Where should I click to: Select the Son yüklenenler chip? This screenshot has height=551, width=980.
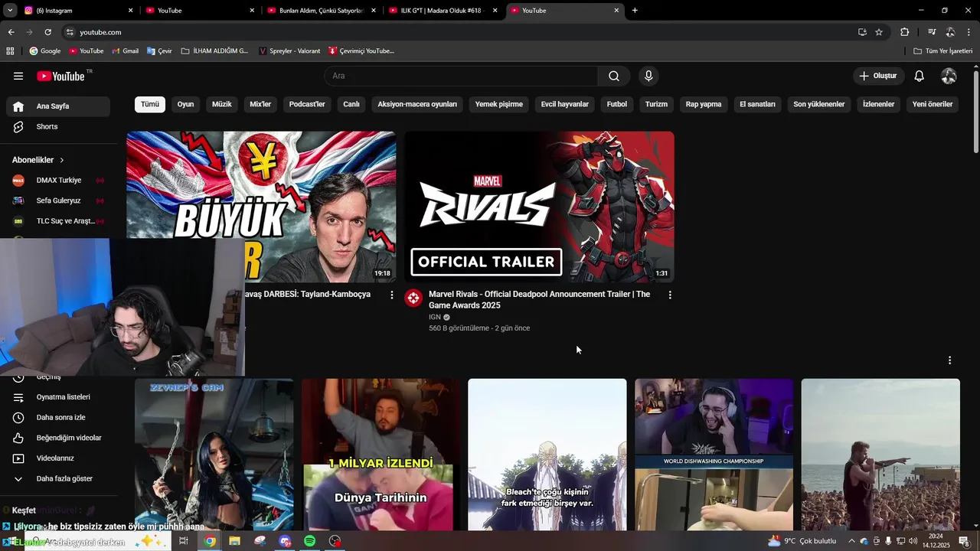coord(819,104)
